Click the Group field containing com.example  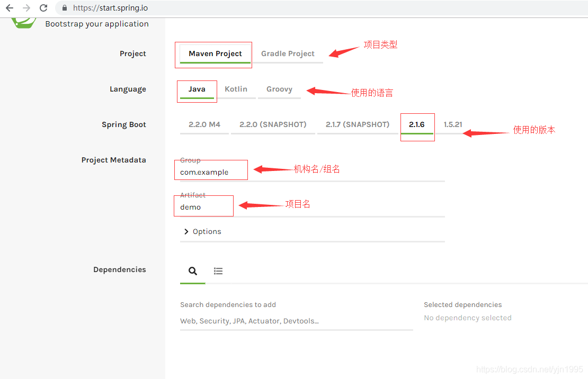pyautogui.click(x=313, y=173)
